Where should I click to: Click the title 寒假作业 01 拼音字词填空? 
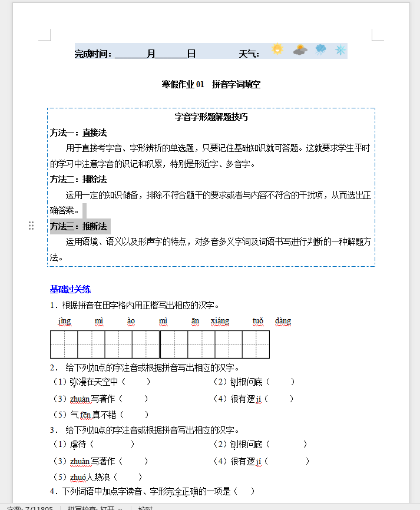(x=211, y=85)
